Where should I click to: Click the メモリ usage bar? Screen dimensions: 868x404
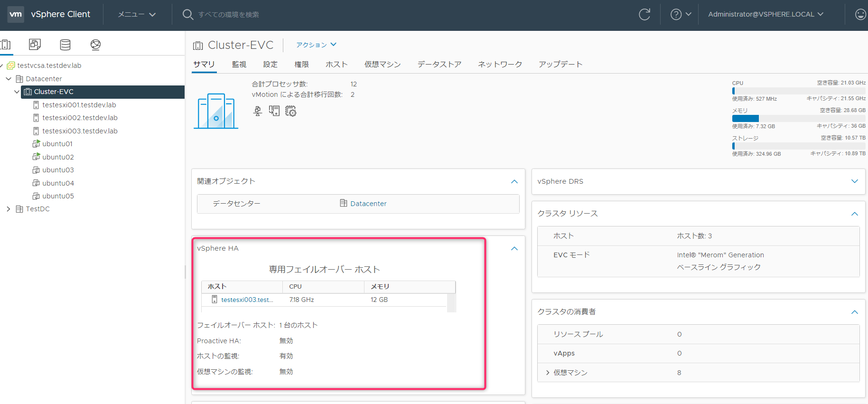point(799,118)
